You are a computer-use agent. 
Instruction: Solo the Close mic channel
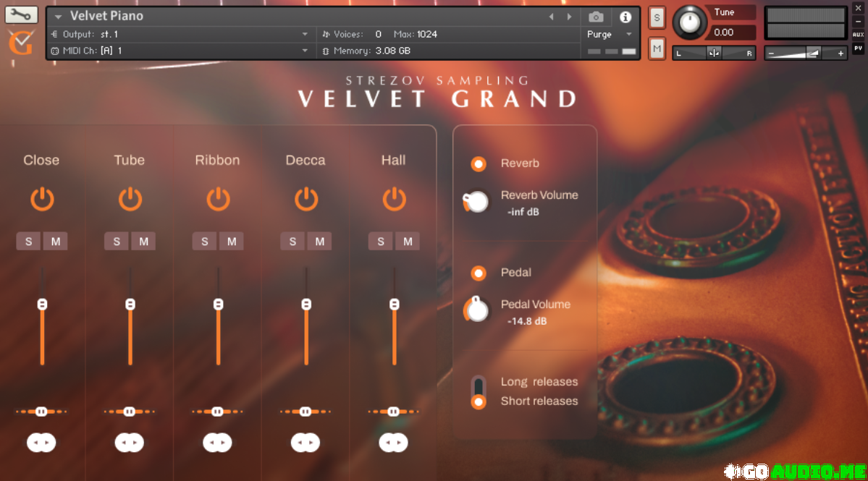pos(29,242)
